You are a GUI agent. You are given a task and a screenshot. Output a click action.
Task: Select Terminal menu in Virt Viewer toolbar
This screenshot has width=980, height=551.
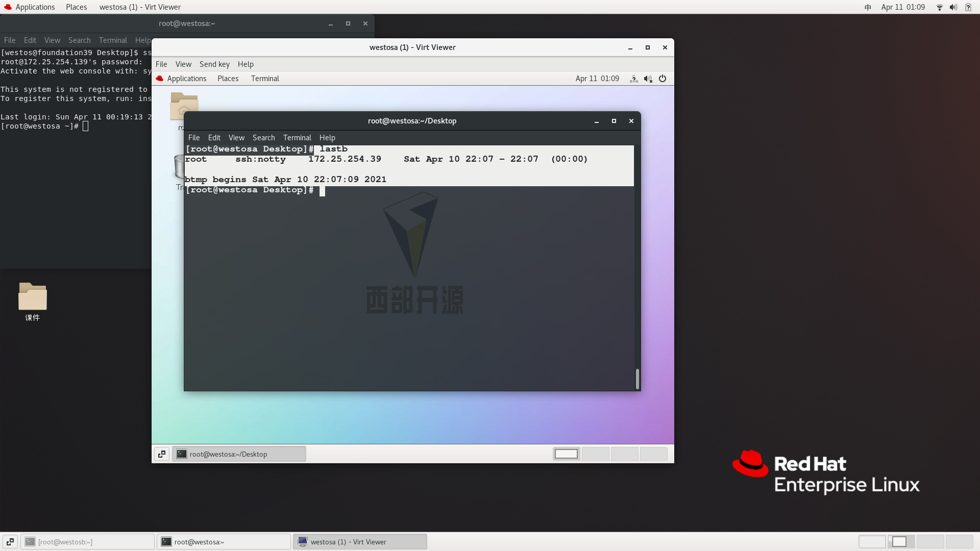click(264, 78)
